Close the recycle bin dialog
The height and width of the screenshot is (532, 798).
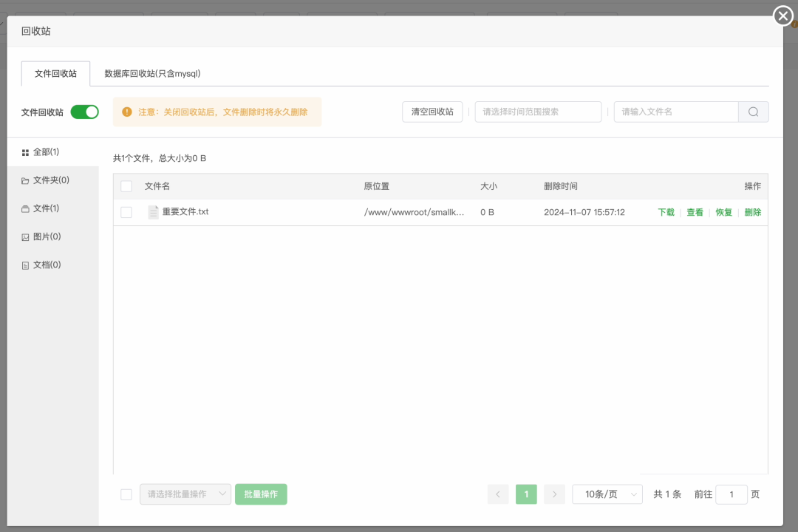783,16
